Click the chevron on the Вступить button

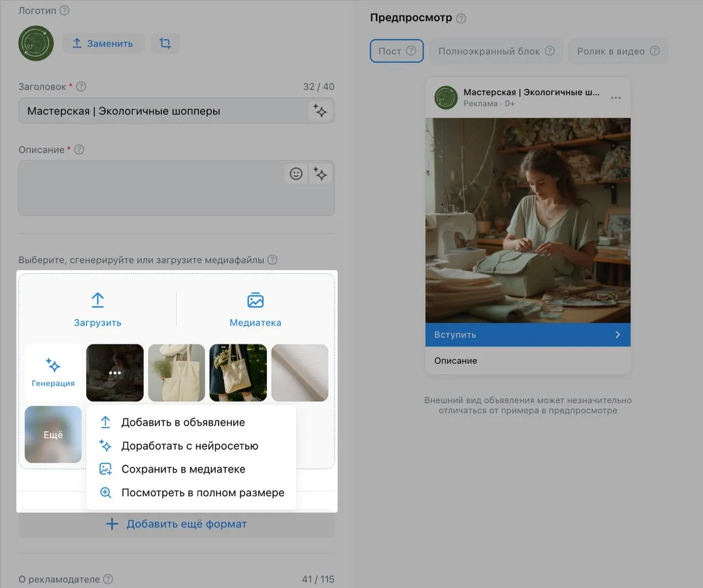coord(618,334)
